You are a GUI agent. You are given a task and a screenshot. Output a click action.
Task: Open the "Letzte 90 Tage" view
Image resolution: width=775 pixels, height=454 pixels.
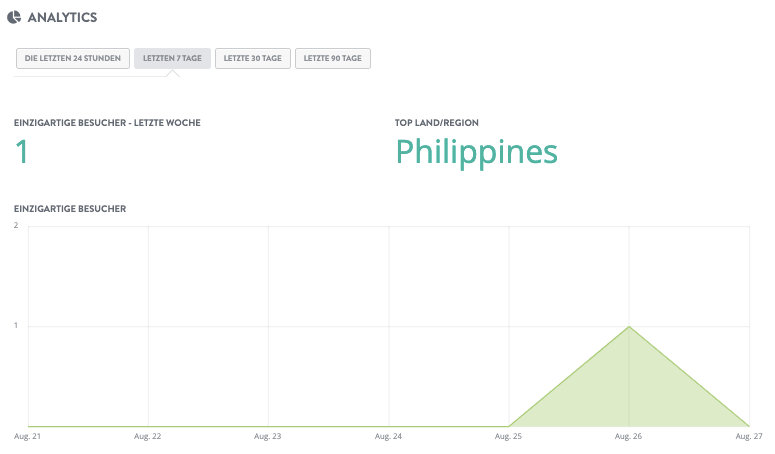[333, 59]
